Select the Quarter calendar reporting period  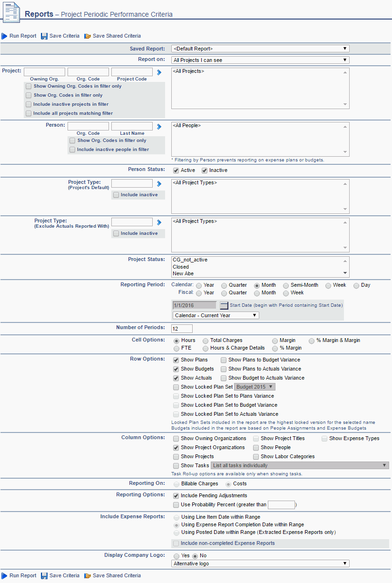point(224,285)
